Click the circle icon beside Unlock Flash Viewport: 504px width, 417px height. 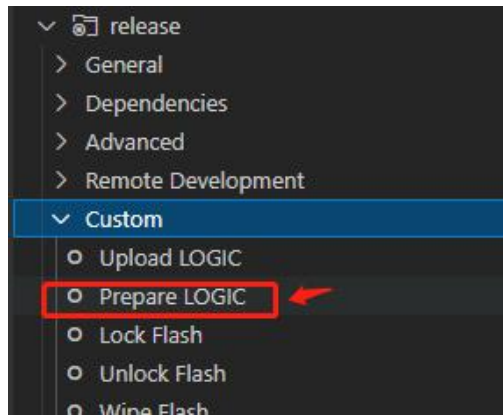[75, 373]
